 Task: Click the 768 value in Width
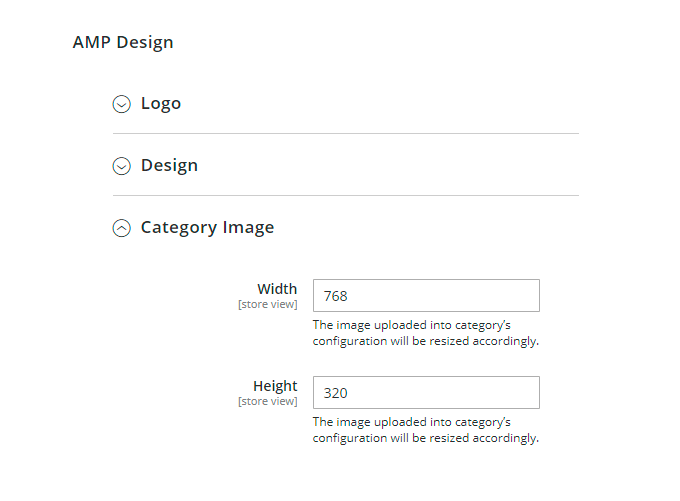coord(335,296)
